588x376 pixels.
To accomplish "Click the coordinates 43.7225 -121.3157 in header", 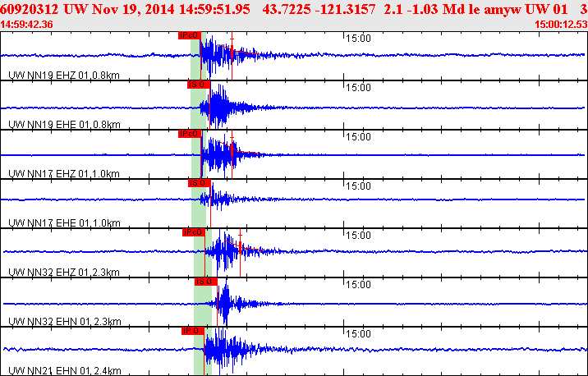I will point(319,9).
